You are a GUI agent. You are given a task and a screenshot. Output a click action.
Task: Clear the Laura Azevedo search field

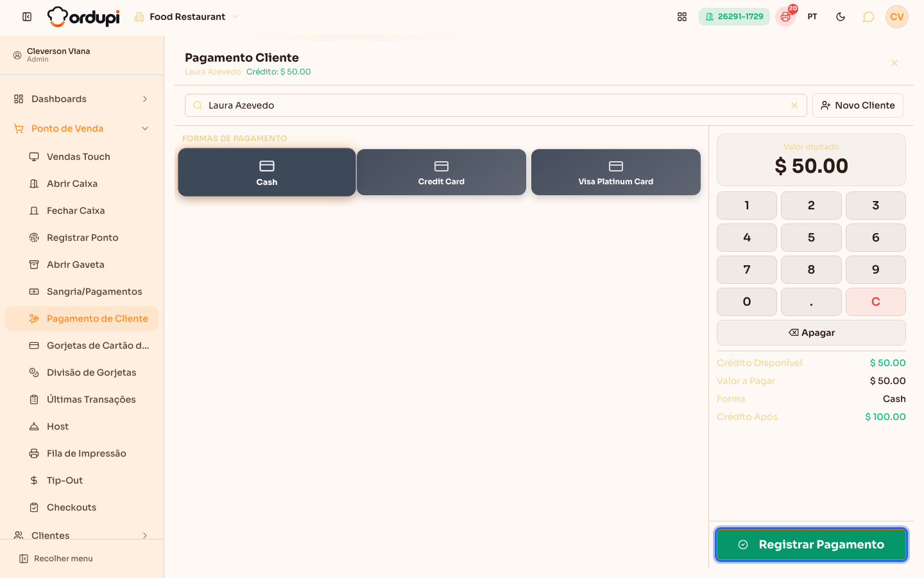tap(794, 105)
